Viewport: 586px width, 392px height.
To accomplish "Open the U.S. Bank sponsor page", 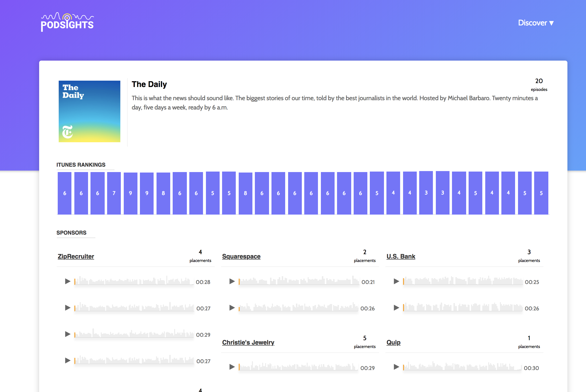I will pos(401,256).
